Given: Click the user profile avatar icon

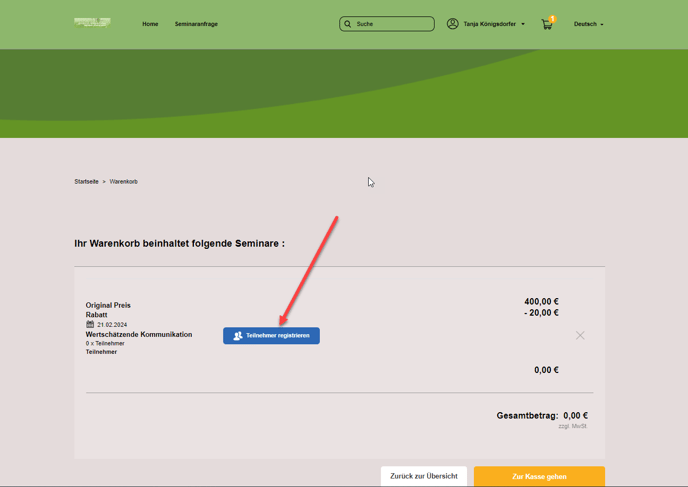Looking at the screenshot, I should click(x=453, y=24).
